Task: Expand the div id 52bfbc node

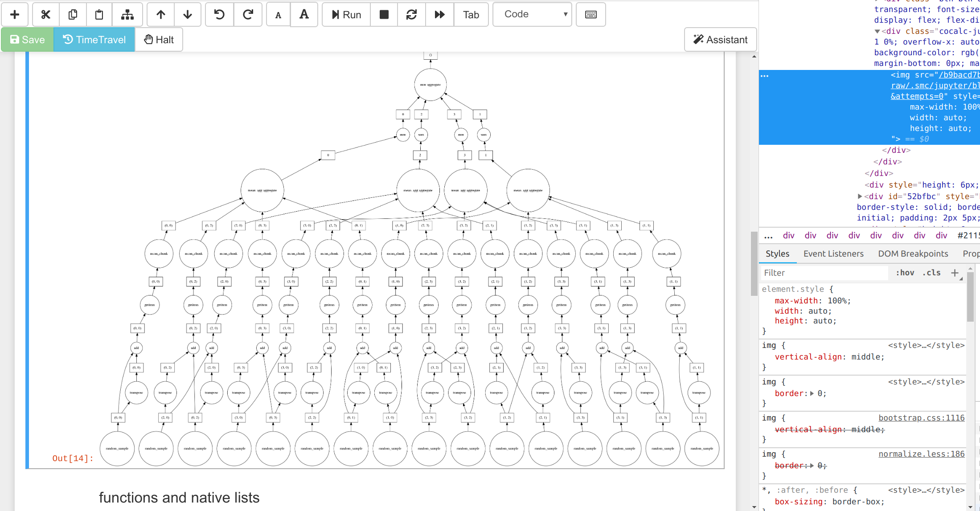Action: click(x=860, y=196)
